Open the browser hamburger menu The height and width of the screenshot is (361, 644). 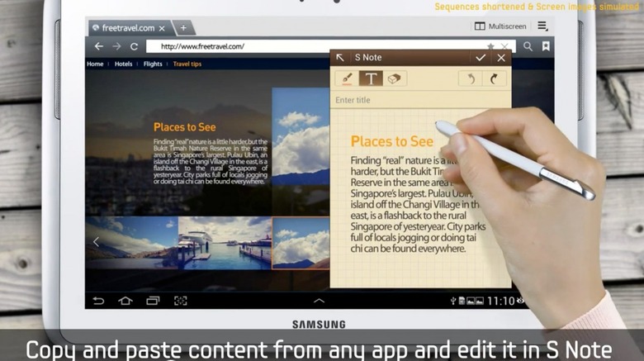542,26
